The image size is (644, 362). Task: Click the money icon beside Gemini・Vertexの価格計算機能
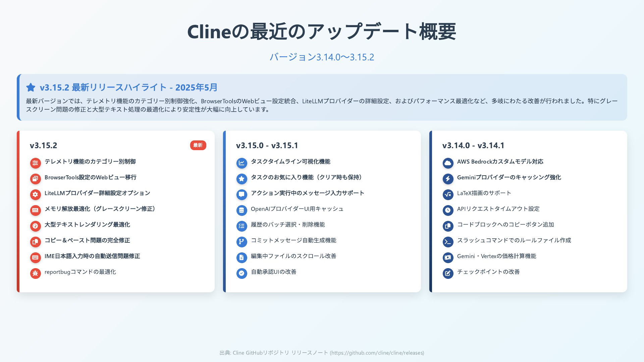point(448,257)
